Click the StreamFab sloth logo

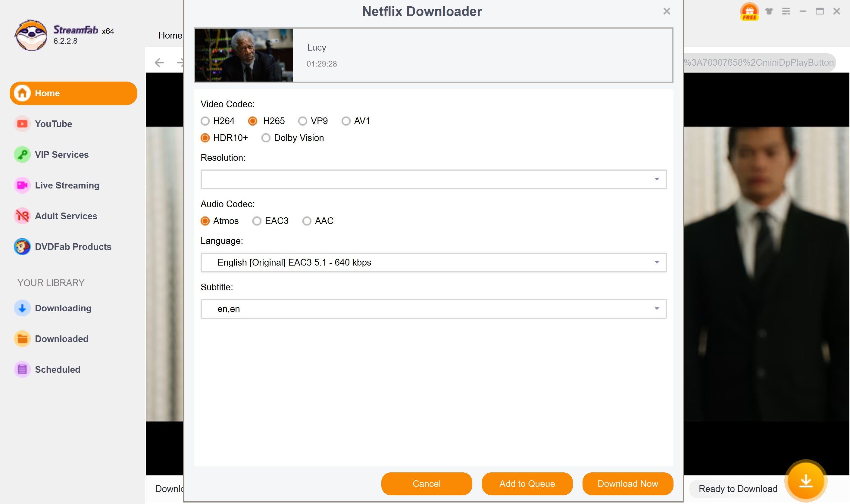click(x=31, y=35)
